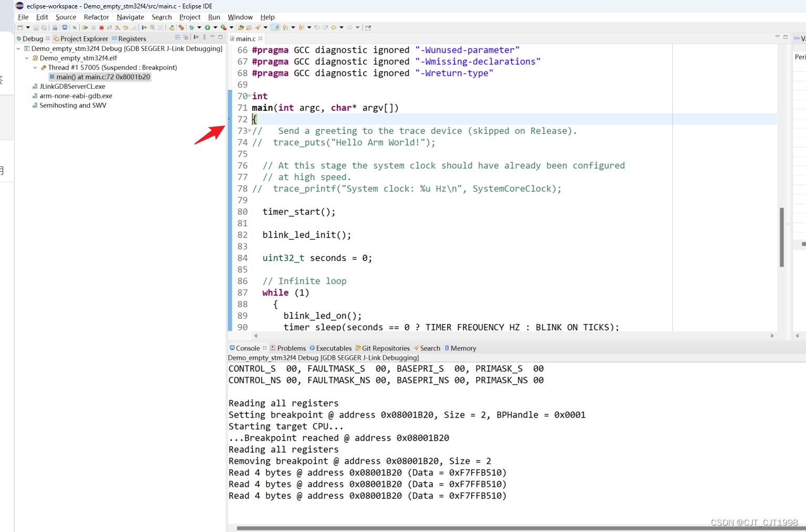
Task: Open External Tools dropdown arrow
Action: click(231, 27)
